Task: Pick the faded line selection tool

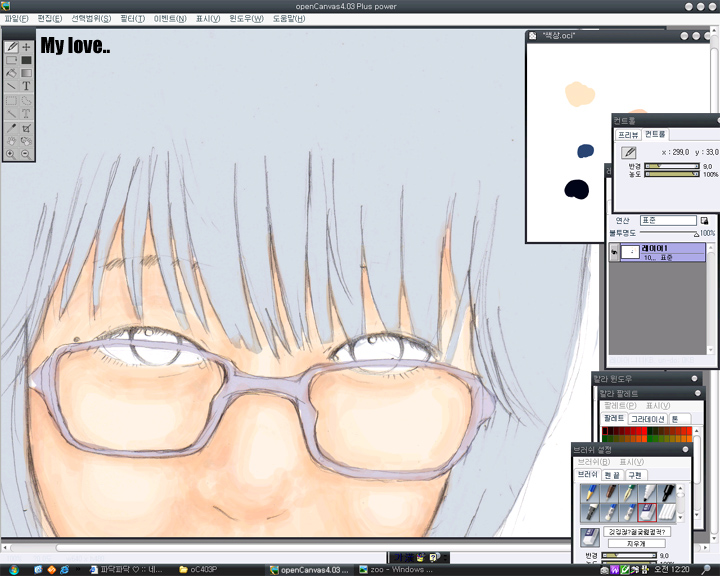Action: click(x=11, y=113)
